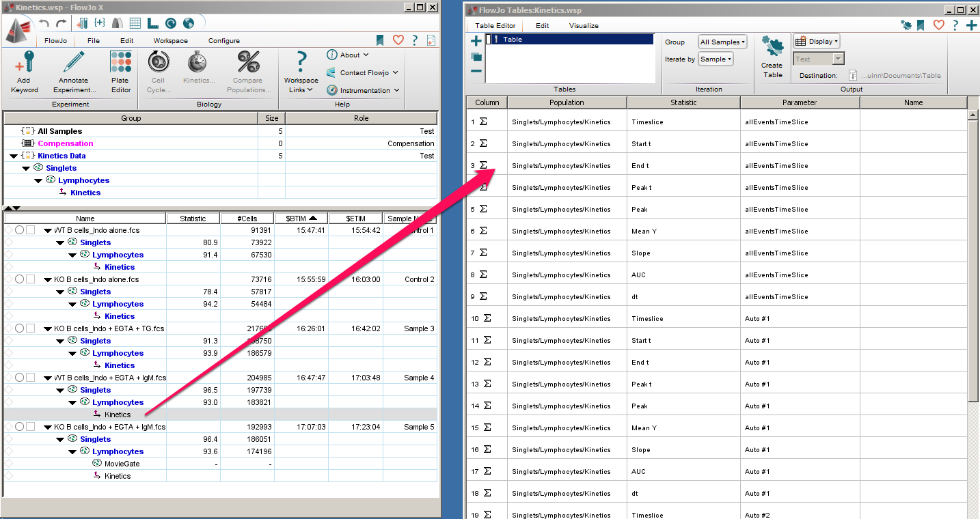Click the Create Table gears button
The image size is (980, 519).
pyautogui.click(x=773, y=58)
